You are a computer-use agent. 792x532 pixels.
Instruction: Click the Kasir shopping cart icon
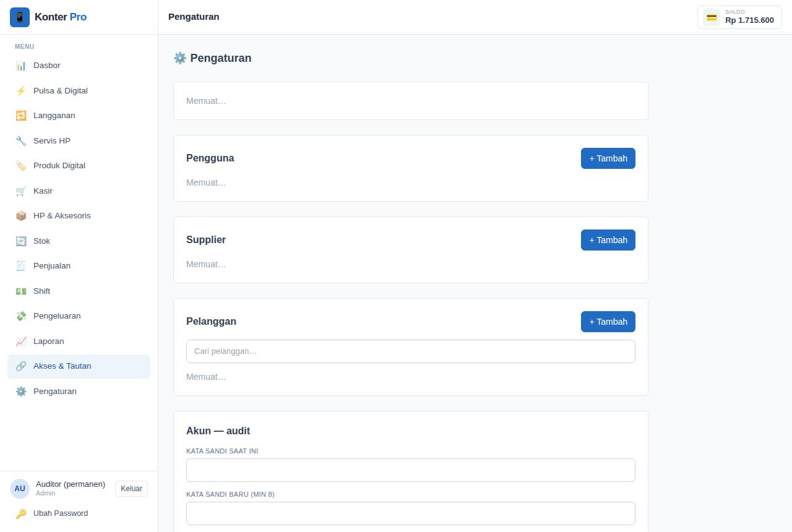point(21,191)
